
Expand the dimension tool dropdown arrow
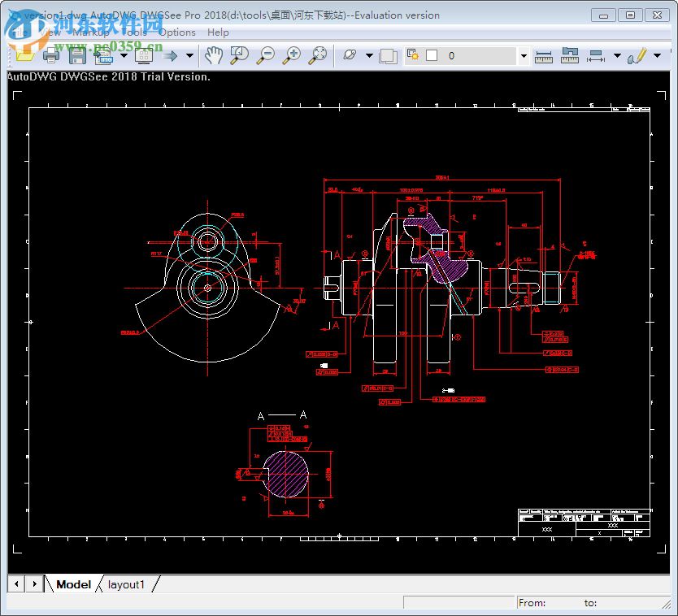tap(617, 56)
